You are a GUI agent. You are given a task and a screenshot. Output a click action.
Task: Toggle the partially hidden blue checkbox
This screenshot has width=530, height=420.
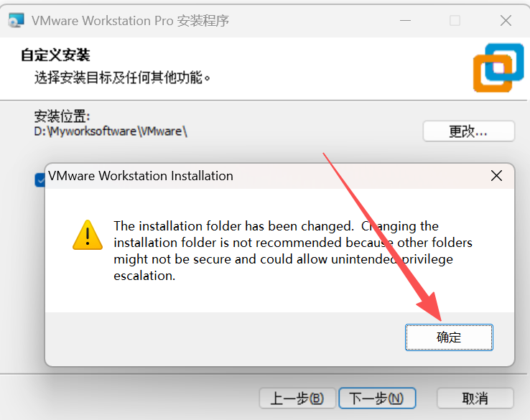coord(40,180)
